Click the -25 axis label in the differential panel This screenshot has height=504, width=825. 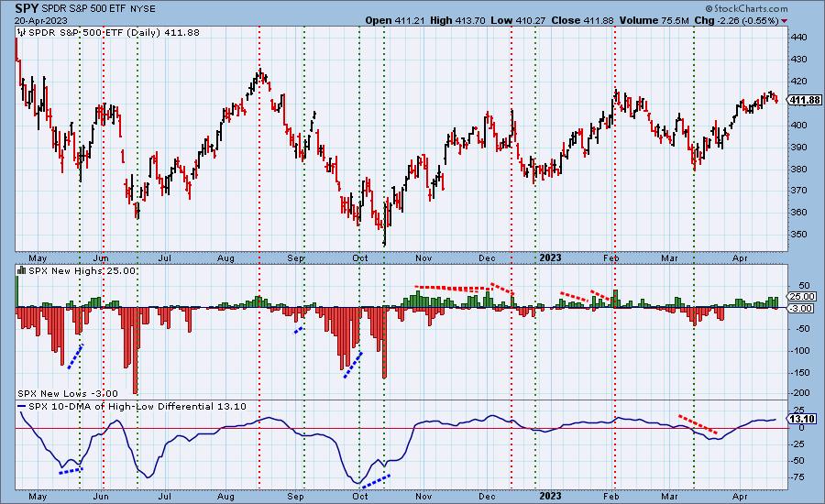pos(798,444)
